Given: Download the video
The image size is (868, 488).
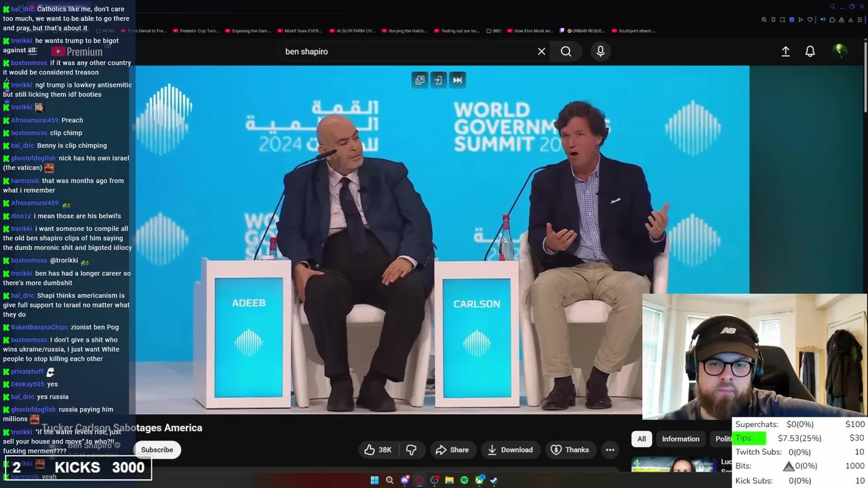Looking at the screenshot, I should point(510,449).
